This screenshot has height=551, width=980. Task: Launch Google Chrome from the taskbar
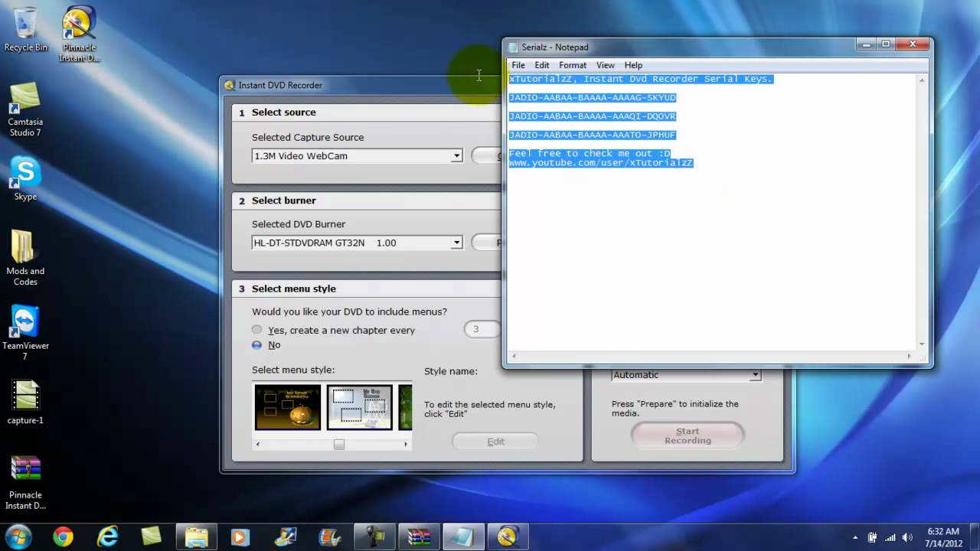(63, 536)
